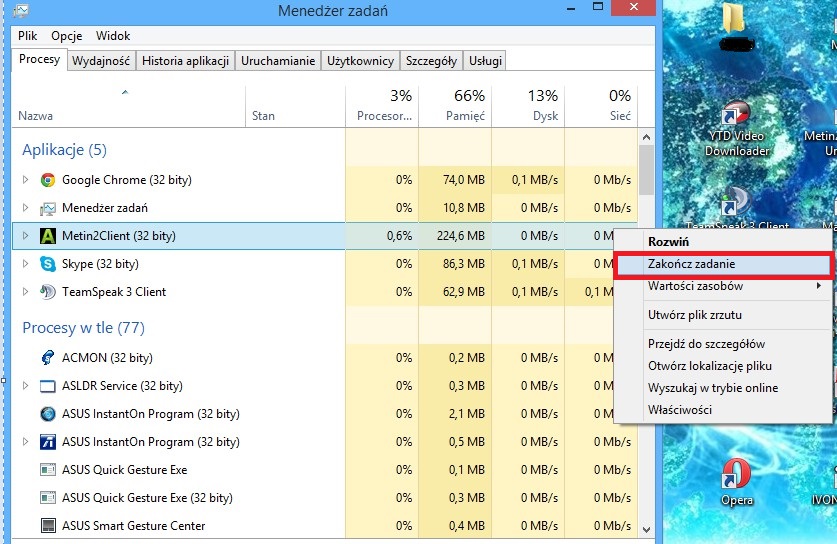The height and width of the screenshot is (544, 837).
Task: Click the Task Manager title bar icon
Action: (x=21, y=10)
